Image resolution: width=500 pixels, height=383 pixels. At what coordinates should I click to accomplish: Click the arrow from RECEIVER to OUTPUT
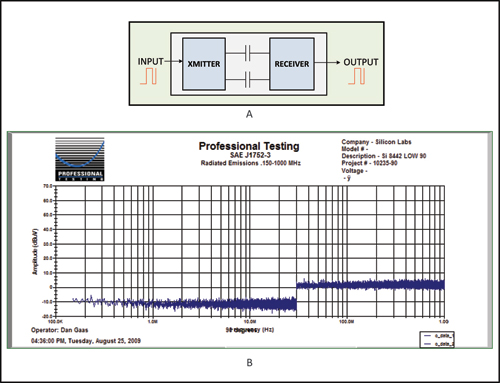pos(327,62)
